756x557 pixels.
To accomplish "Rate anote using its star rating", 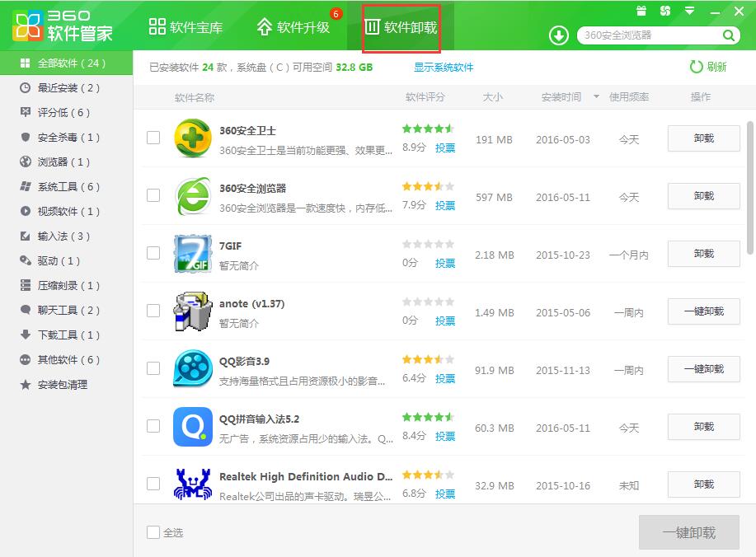I will click(428, 302).
